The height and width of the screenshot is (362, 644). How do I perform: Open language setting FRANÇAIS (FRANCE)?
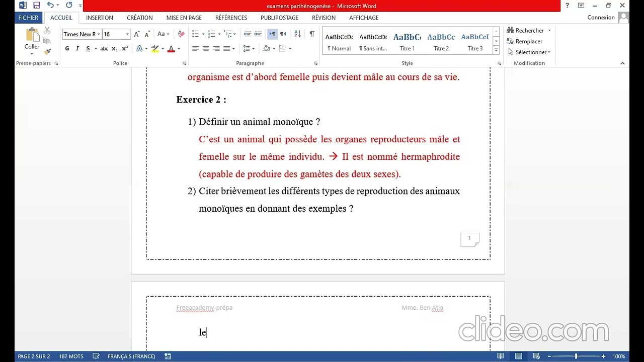[131, 356]
